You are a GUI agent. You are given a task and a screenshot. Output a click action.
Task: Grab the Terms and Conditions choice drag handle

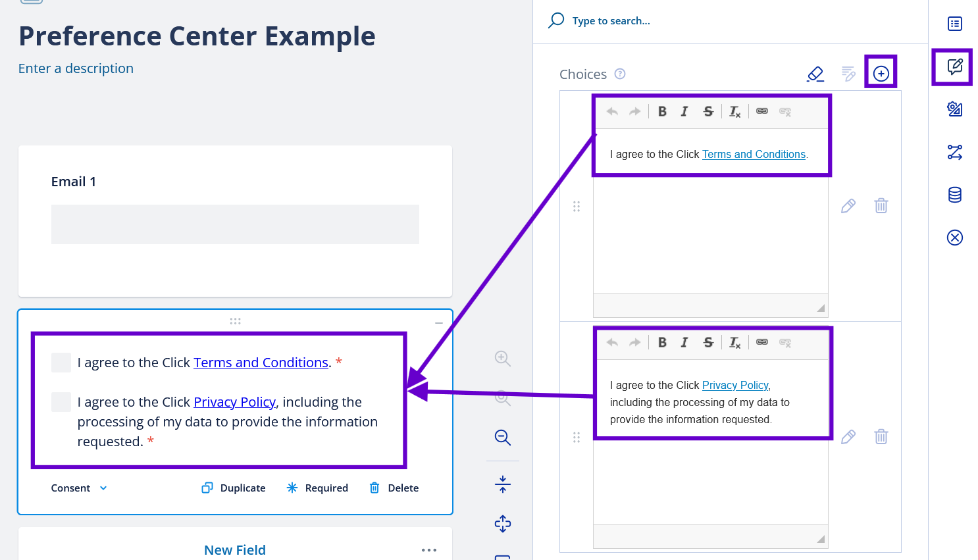coord(577,207)
